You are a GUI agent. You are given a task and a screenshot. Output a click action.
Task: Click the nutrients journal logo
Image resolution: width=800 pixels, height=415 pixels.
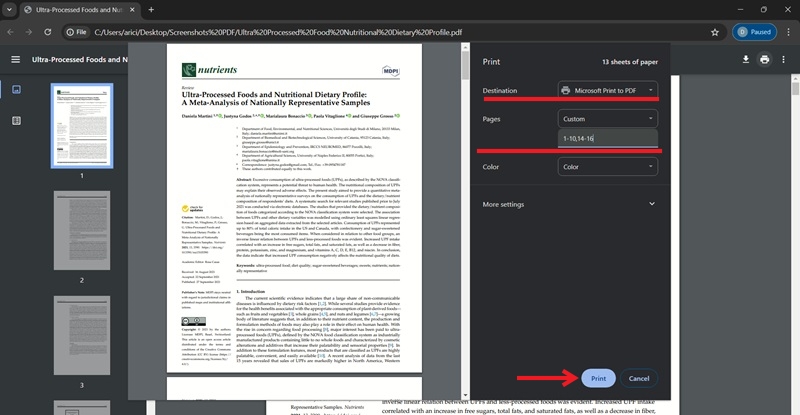click(x=210, y=70)
